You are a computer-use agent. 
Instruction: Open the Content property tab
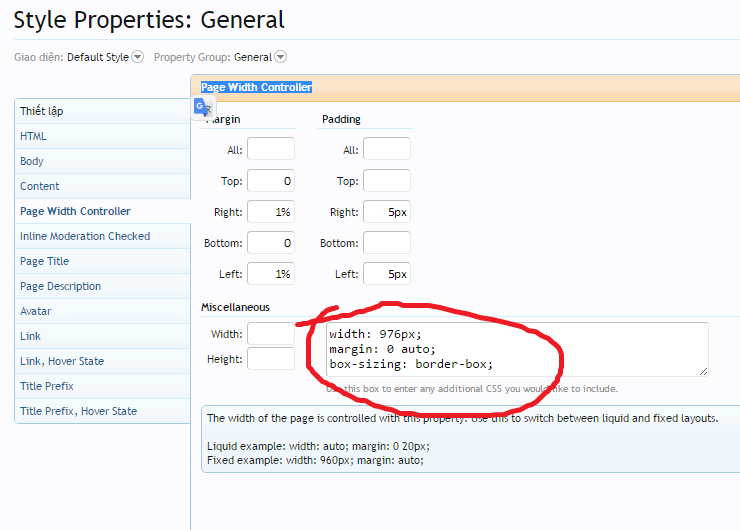click(40, 186)
